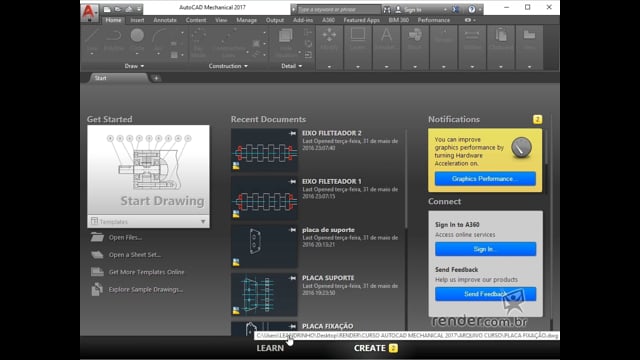640x360 pixels.
Task: Click the Plot quick access icon
Action: [129, 9]
